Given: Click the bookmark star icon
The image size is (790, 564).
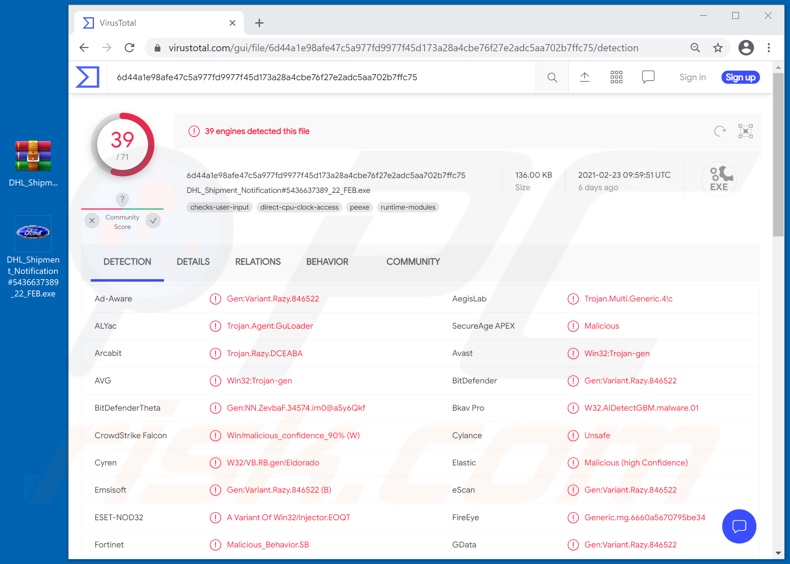Looking at the screenshot, I should (x=718, y=48).
